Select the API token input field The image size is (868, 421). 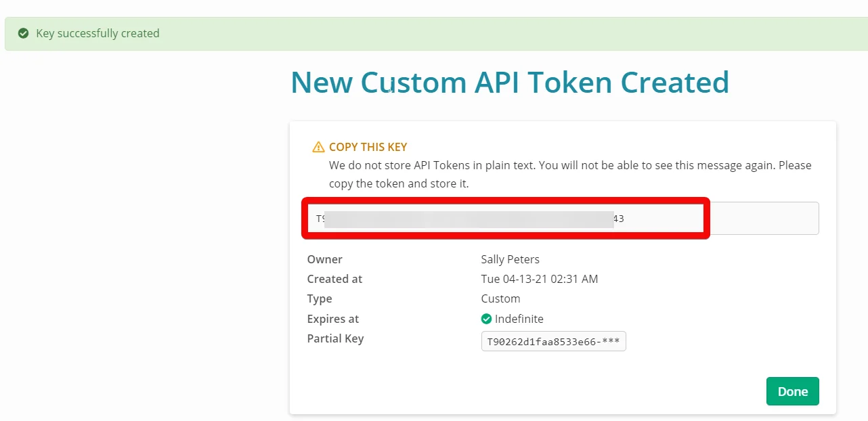coord(561,219)
